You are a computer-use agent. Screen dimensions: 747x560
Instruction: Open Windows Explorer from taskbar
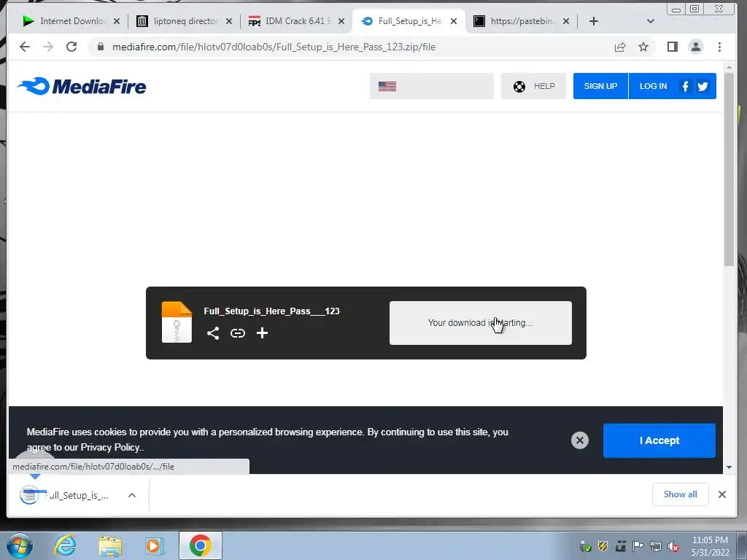pyautogui.click(x=110, y=545)
